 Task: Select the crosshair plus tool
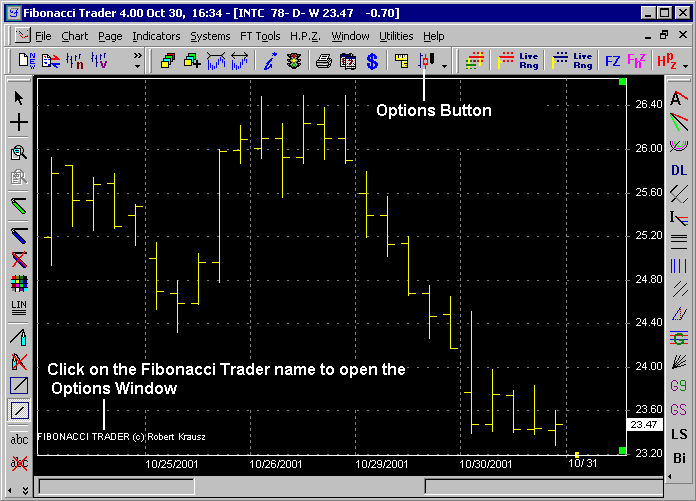[19, 122]
